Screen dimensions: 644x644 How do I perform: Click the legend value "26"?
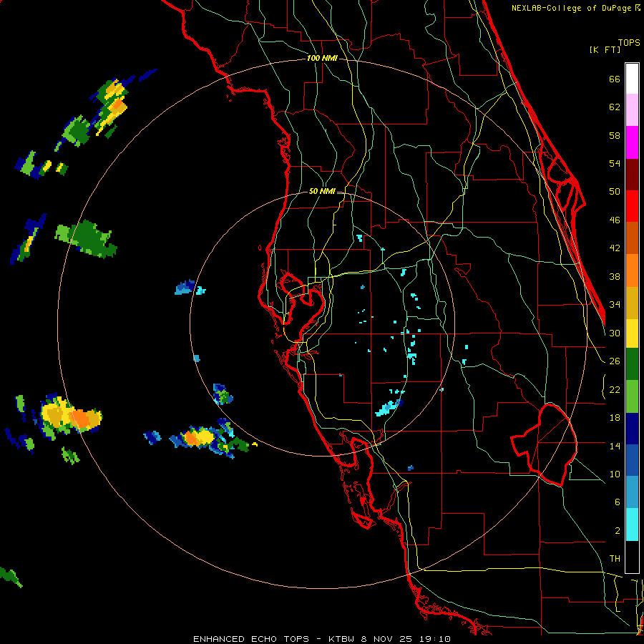pos(615,361)
